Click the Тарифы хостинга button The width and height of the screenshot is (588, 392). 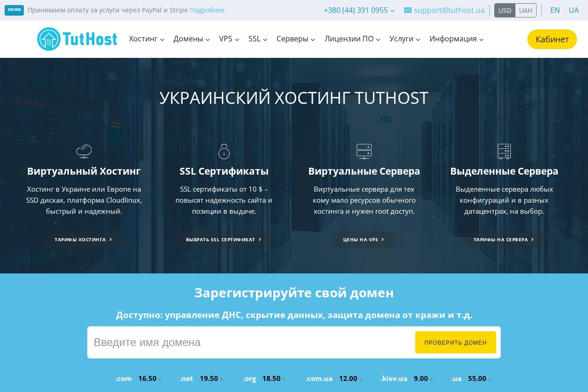pyautogui.click(x=83, y=239)
